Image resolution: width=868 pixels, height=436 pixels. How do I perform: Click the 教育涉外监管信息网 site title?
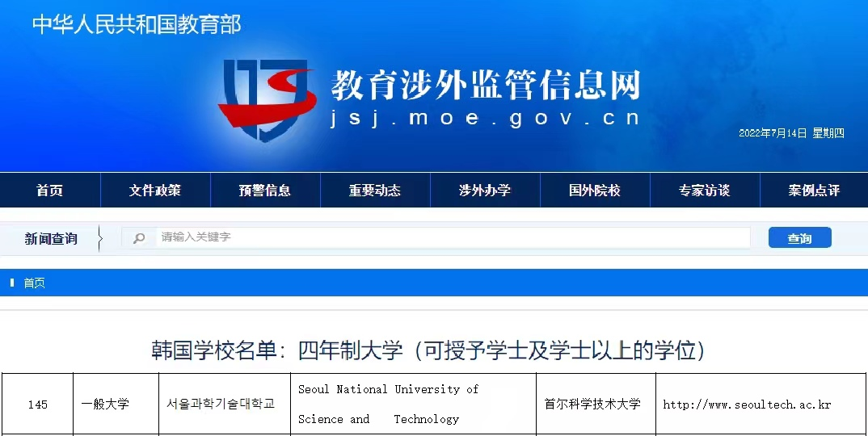point(486,86)
